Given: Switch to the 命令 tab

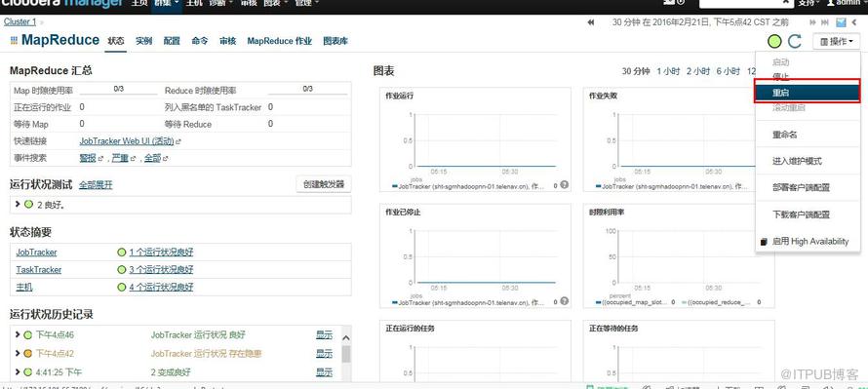Looking at the screenshot, I should point(200,41).
